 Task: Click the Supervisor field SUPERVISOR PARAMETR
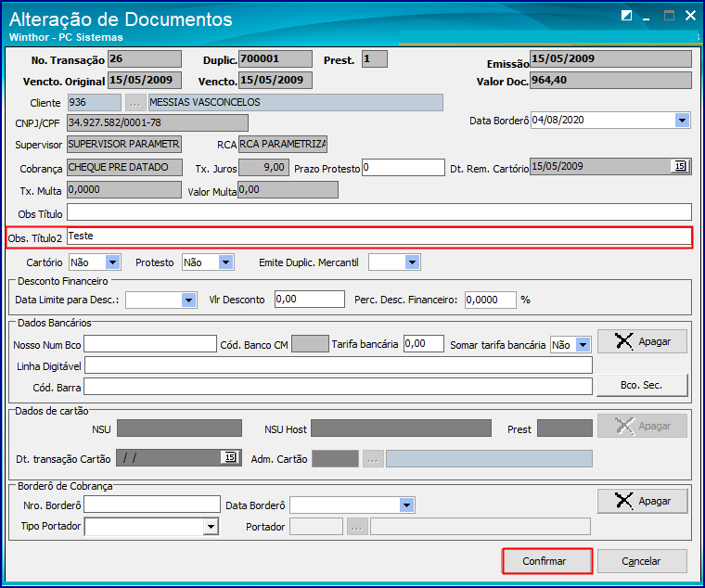point(124,145)
